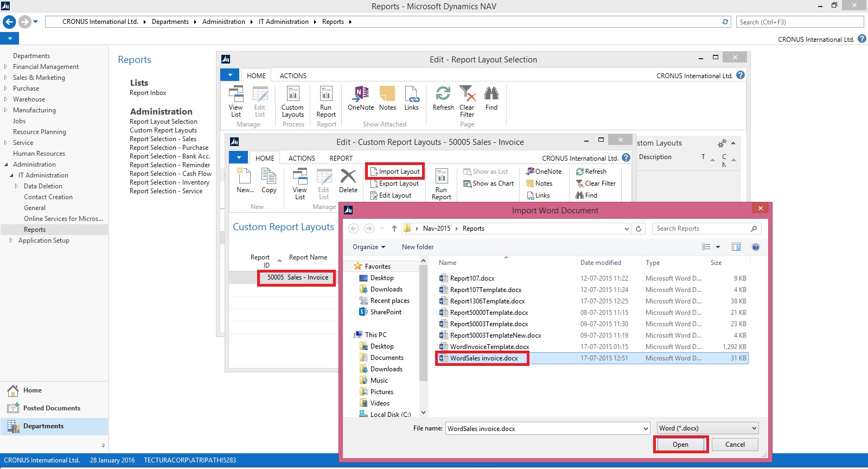The width and height of the screenshot is (868, 469).
Task: Open the ACTIONS tab in Custom Report Layouts
Action: tap(302, 159)
